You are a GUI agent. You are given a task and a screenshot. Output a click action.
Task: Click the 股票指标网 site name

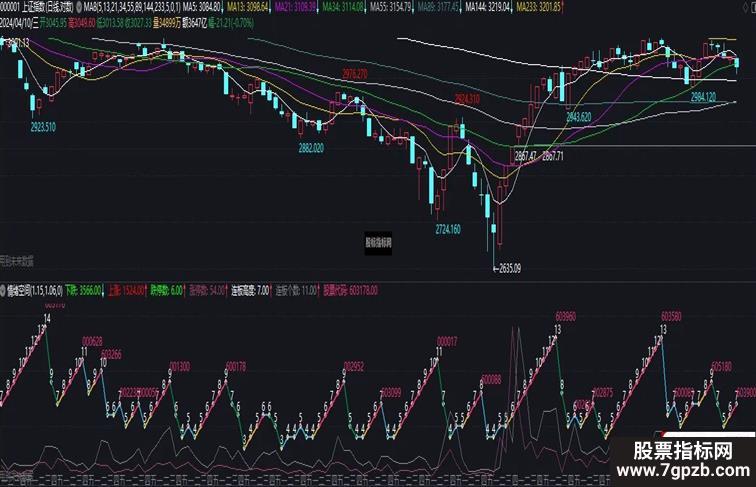(x=683, y=451)
